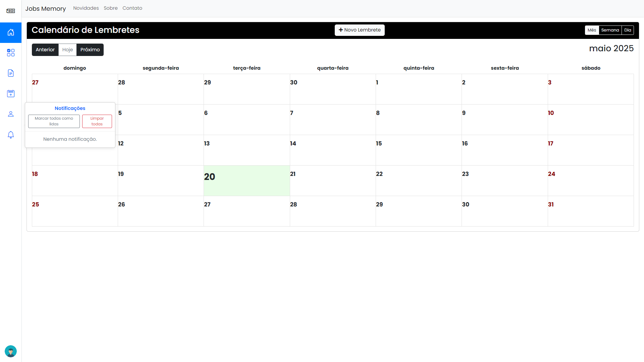The height and width of the screenshot is (362, 644).
Task: Switch calendar to Mês view
Action: (592, 30)
